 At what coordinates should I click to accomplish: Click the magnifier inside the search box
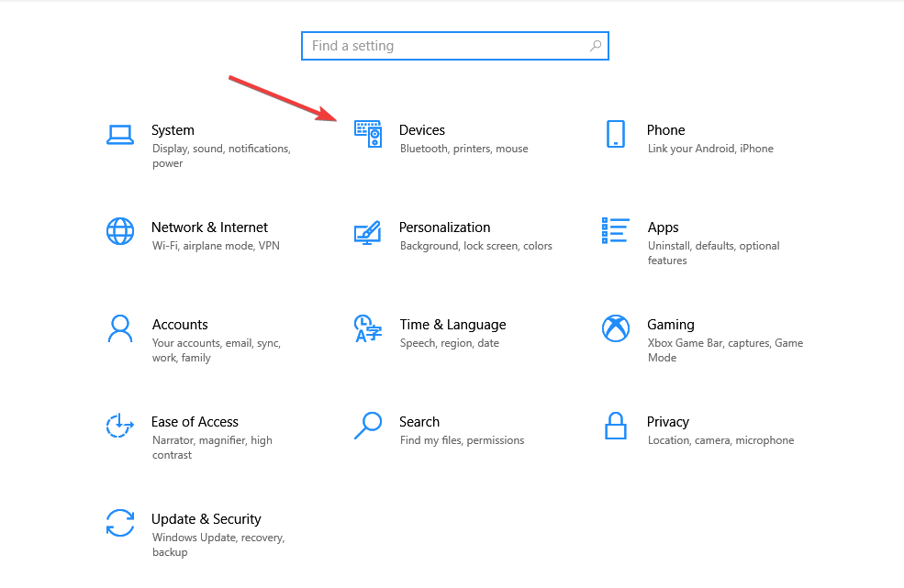597,45
